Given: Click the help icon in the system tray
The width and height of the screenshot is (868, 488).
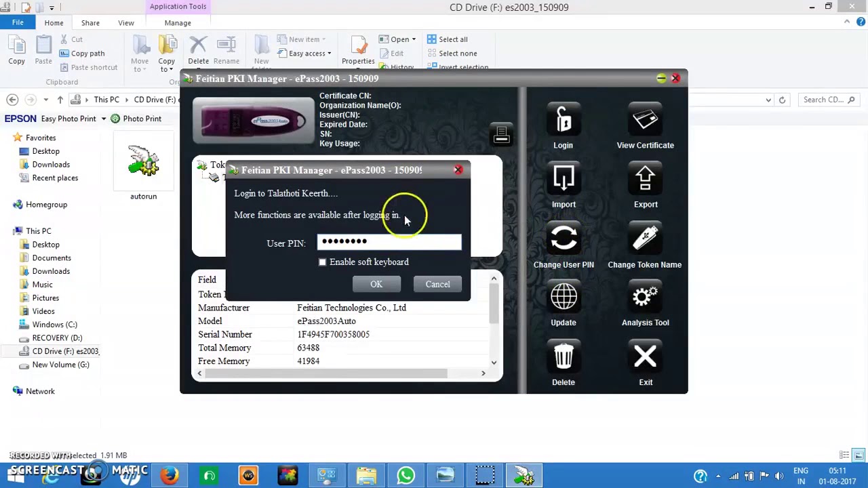Looking at the screenshot, I should tap(701, 476).
